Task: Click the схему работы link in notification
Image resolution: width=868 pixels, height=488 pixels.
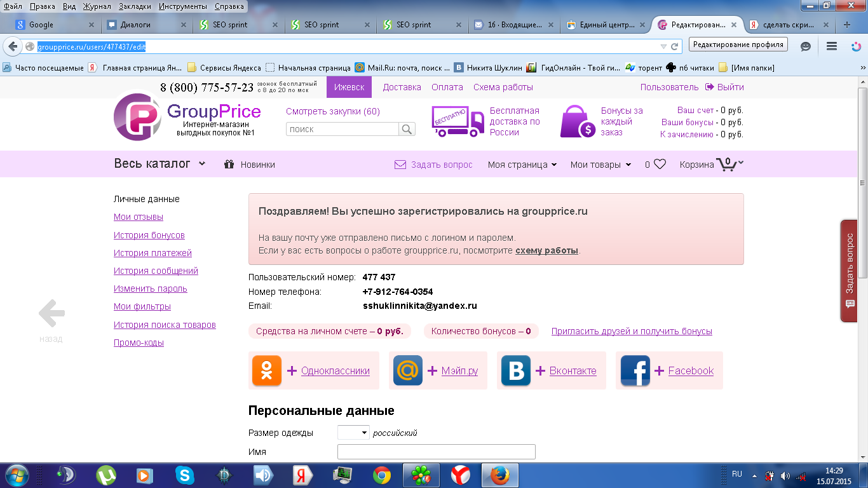Action: tap(546, 250)
